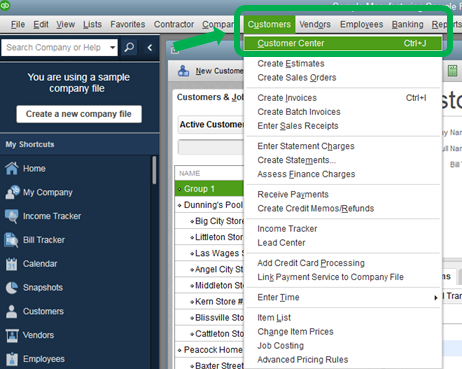Select Las Wages job row
Viewport: 462px width, 369px height.
210,253
